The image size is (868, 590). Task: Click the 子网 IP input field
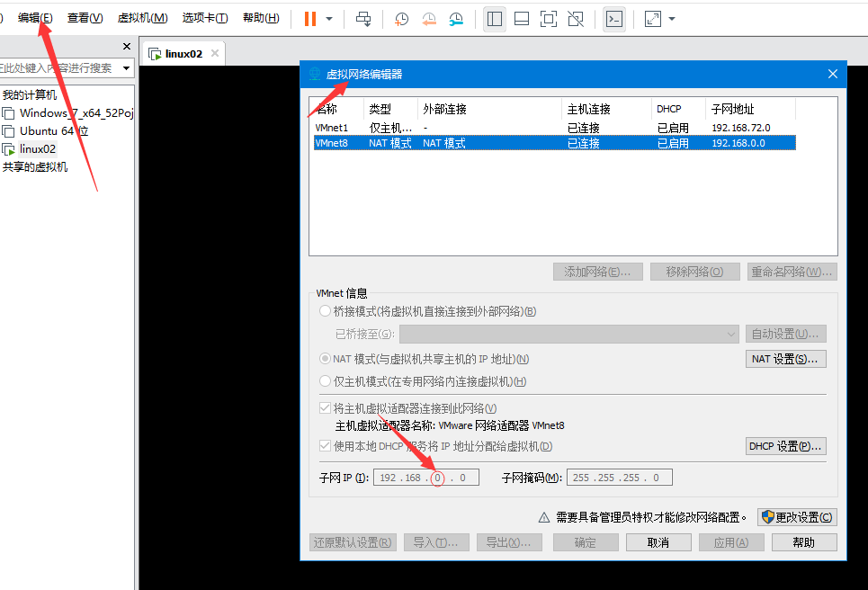click(426, 478)
